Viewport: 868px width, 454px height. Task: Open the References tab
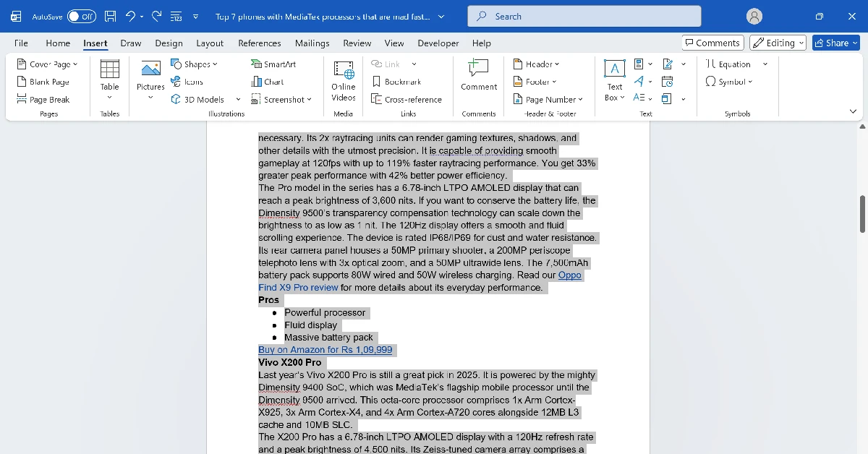(x=260, y=43)
